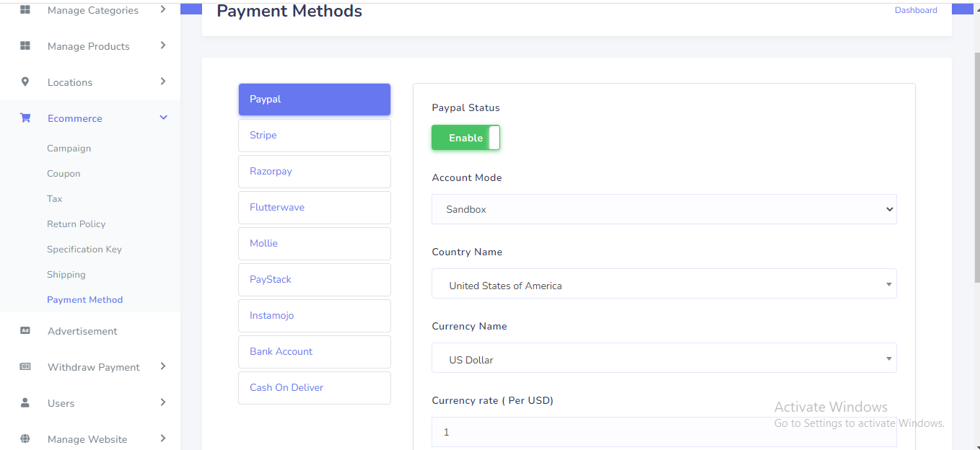980x450 pixels.
Task: Click the Advertisement Ad icon
Action: [25, 331]
